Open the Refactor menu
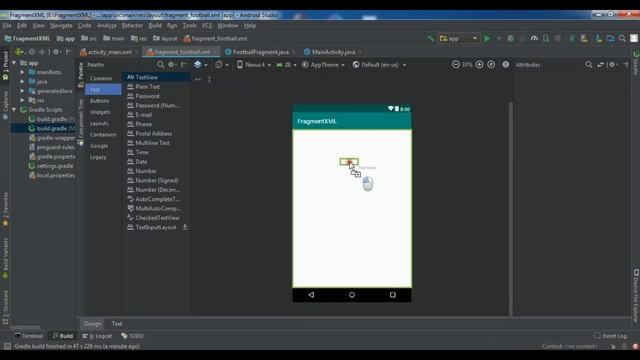The image size is (640, 360). [132, 25]
